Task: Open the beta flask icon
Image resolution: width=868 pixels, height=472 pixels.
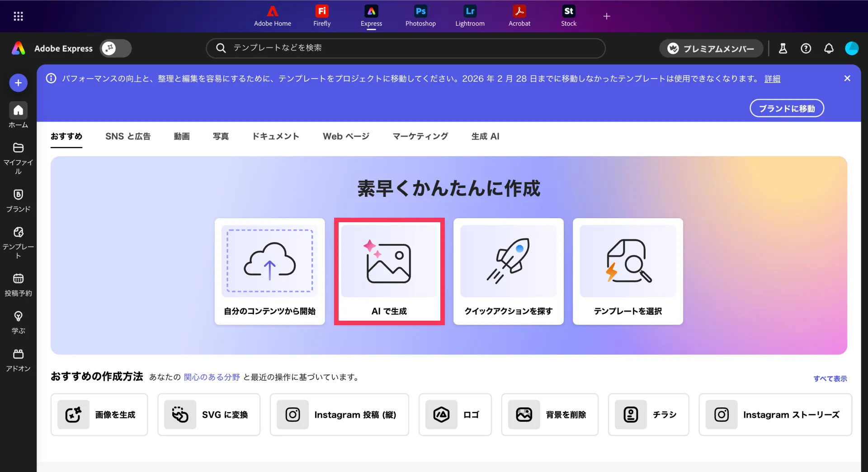Action: point(783,48)
